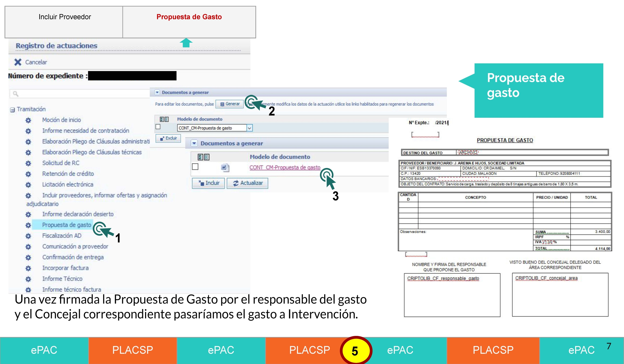
Task: Click the first PLACSP step in bottom bar
Action: pyautogui.click(x=133, y=350)
